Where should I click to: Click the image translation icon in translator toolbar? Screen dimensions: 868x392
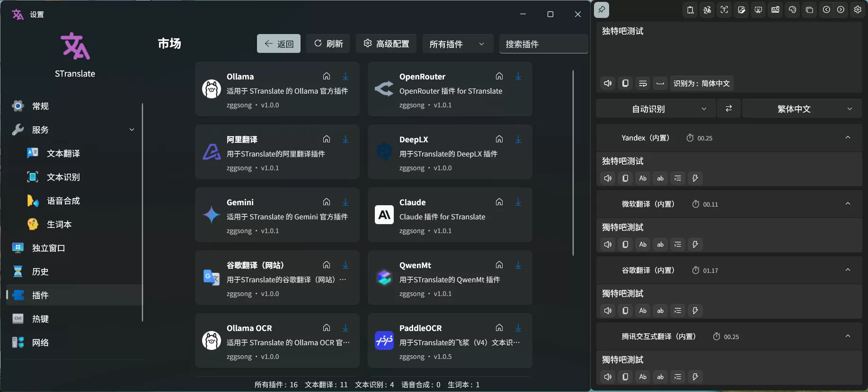(x=742, y=9)
